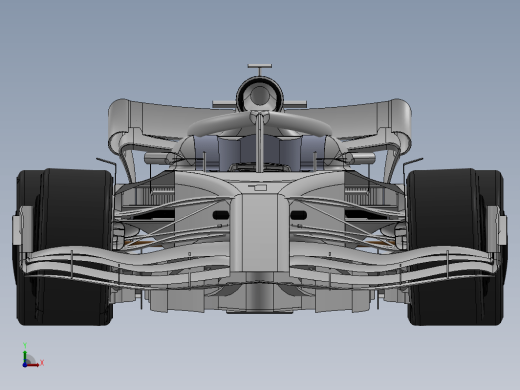Select the right front tire
The image size is (520, 390).
click(x=456, y=247)
